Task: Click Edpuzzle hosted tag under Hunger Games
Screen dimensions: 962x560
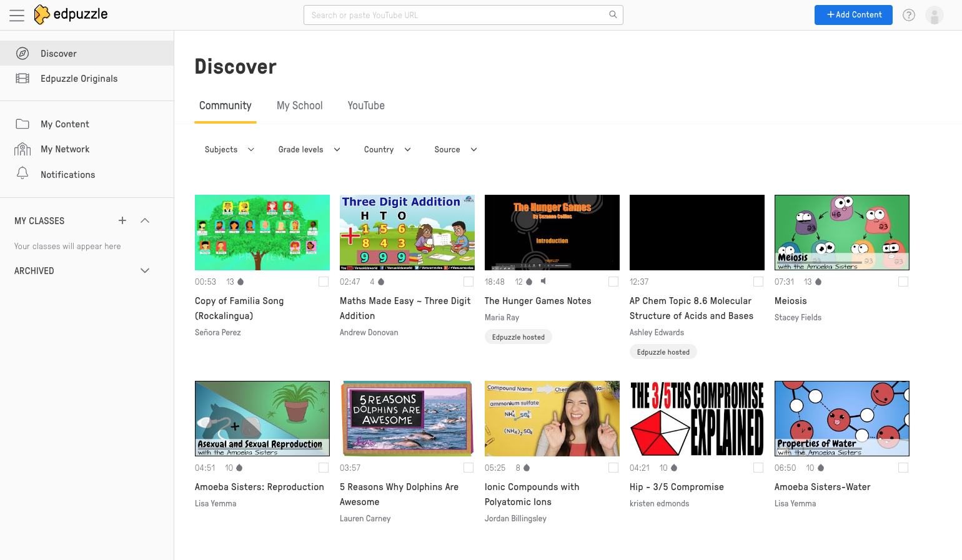Action: [518, 336]
